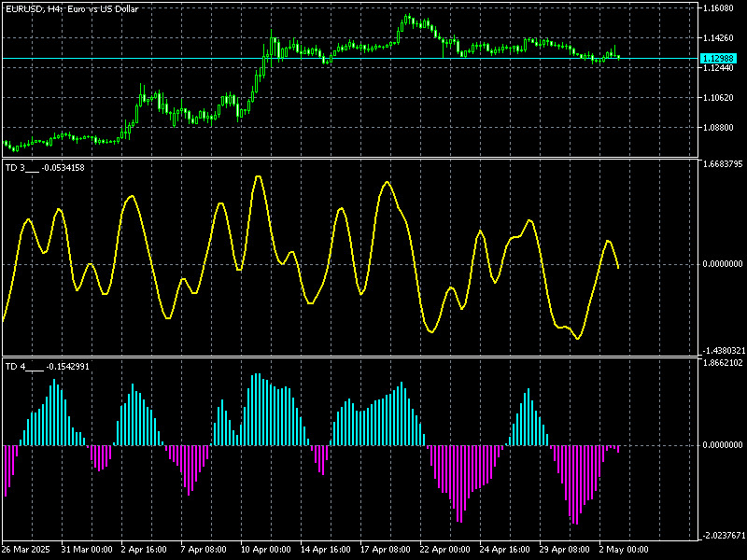This screenshot has height=560, width=747.
Task: Click the 1.12440 price scale value
Action: click(x=718, y=68)
